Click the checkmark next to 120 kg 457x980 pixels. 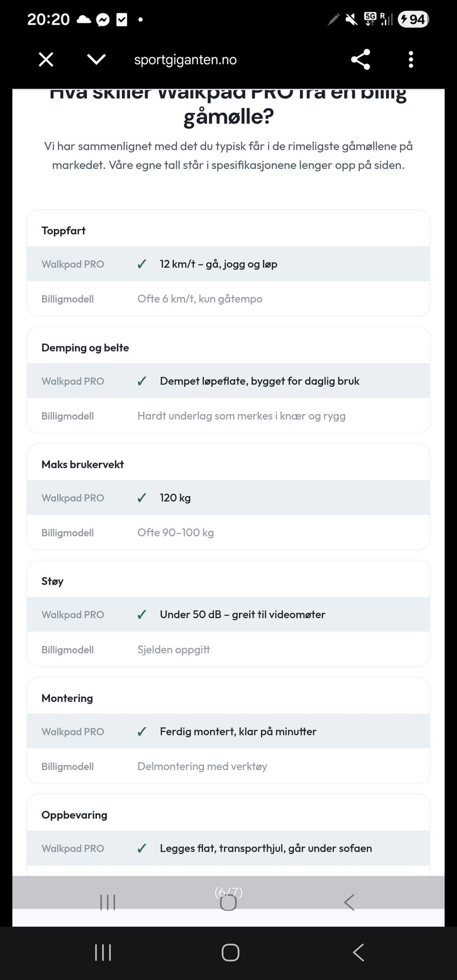click(142, 498)
